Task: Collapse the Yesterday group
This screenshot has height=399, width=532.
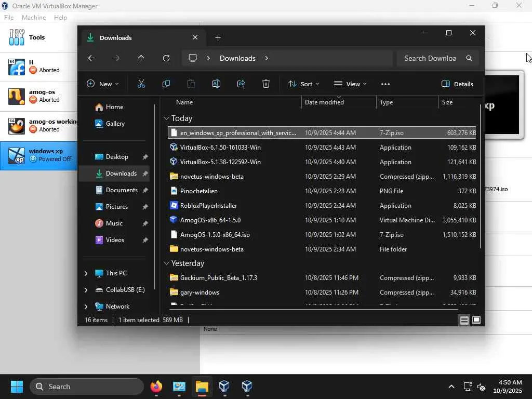Action: click(166, 263)
